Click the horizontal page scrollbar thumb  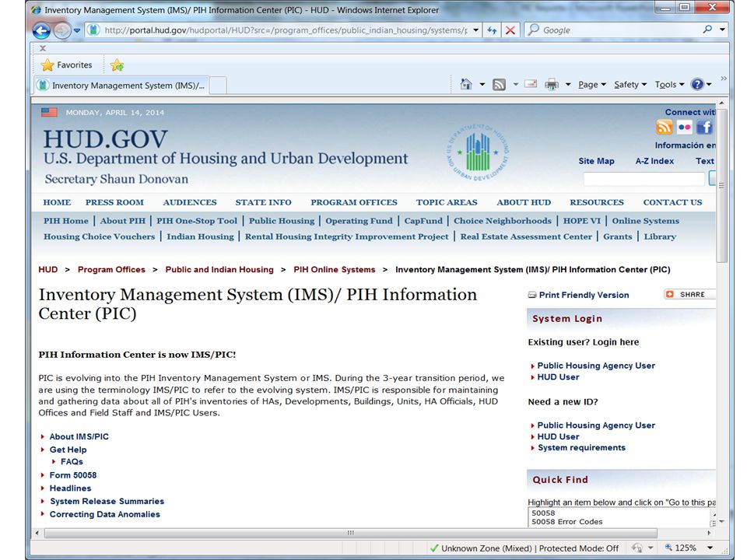tap(351, 533)
